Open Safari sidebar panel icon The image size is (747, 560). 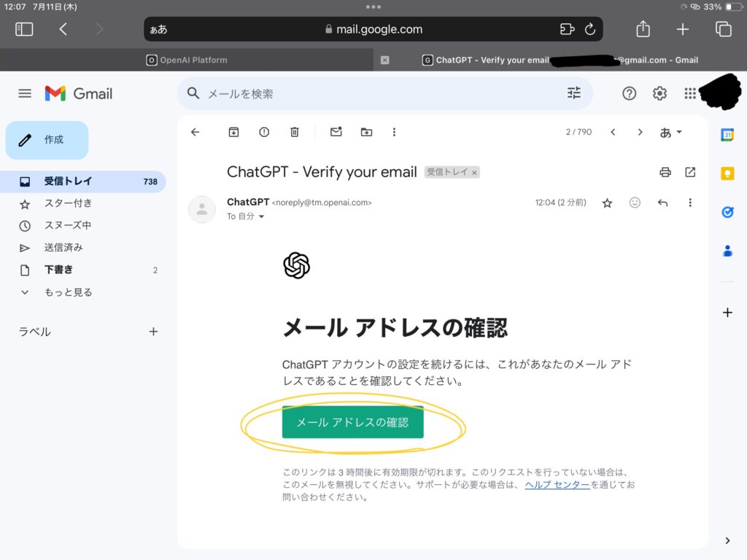[x=24, y=29]
